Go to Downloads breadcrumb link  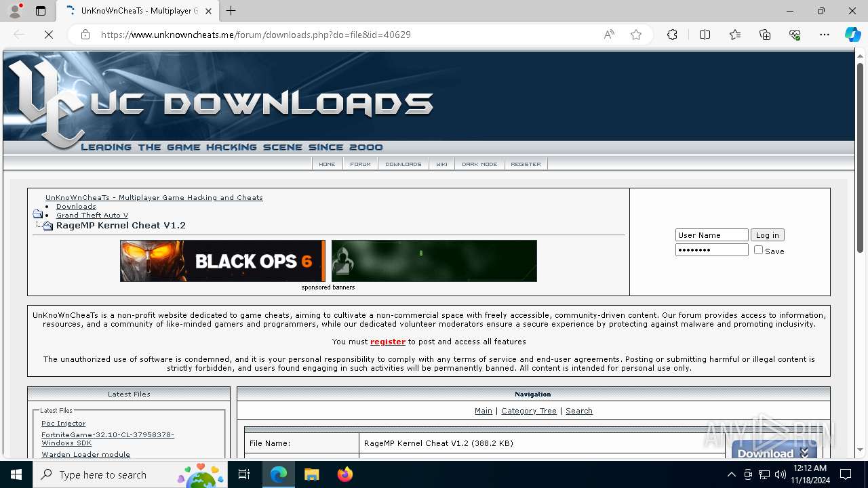pos(76,207)
